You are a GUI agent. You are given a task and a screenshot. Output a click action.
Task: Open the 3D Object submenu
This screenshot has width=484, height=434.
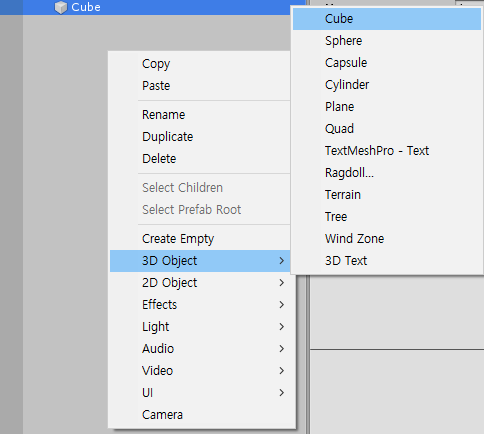point(200,261)
